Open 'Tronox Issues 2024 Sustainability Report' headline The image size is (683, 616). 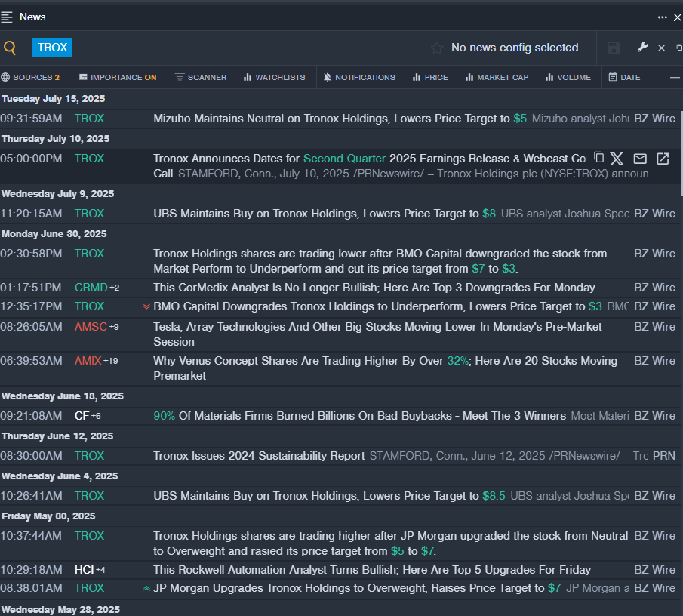(x=259, y=456)
